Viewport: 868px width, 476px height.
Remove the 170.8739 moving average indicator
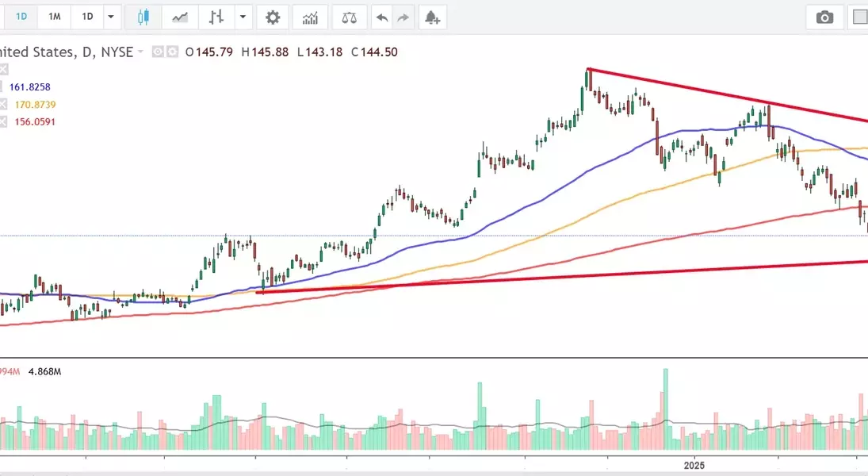coord(2,105)
